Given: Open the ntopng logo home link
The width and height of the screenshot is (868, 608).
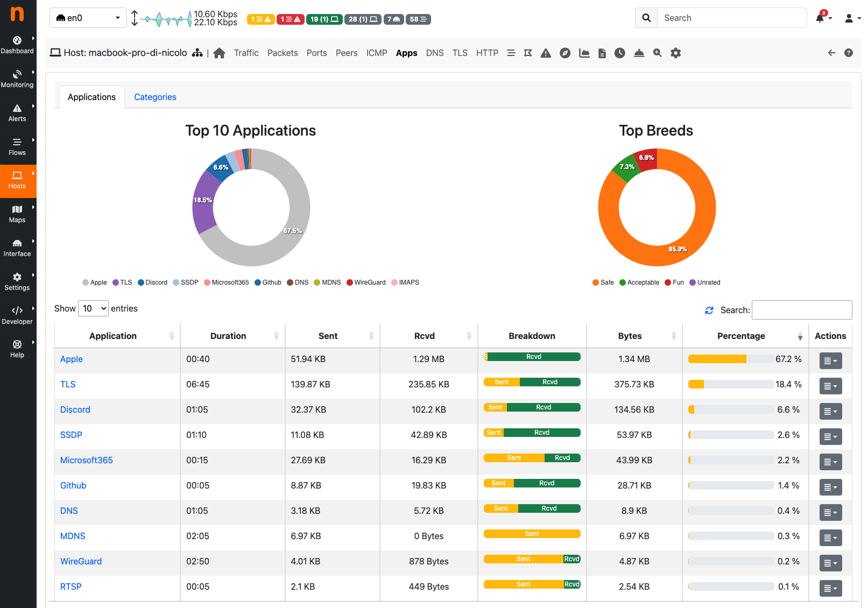Looking at the screenshot, I should coord(17,14).
